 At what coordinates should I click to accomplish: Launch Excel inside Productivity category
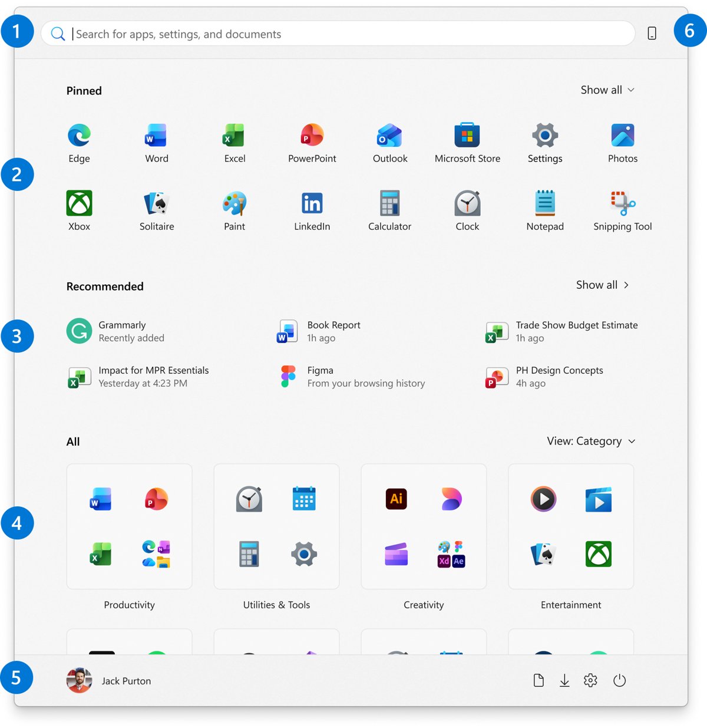[x=101, y=554]
